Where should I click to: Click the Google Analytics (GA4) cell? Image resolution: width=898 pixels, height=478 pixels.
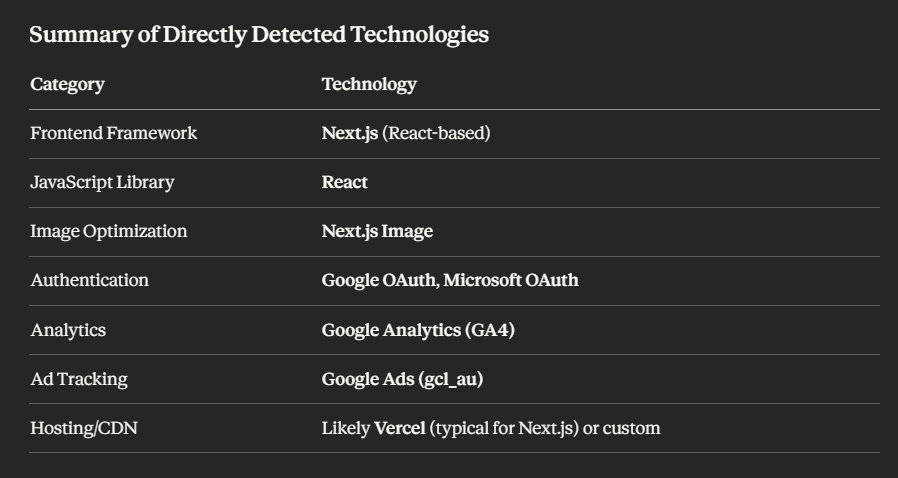(418, 329)
